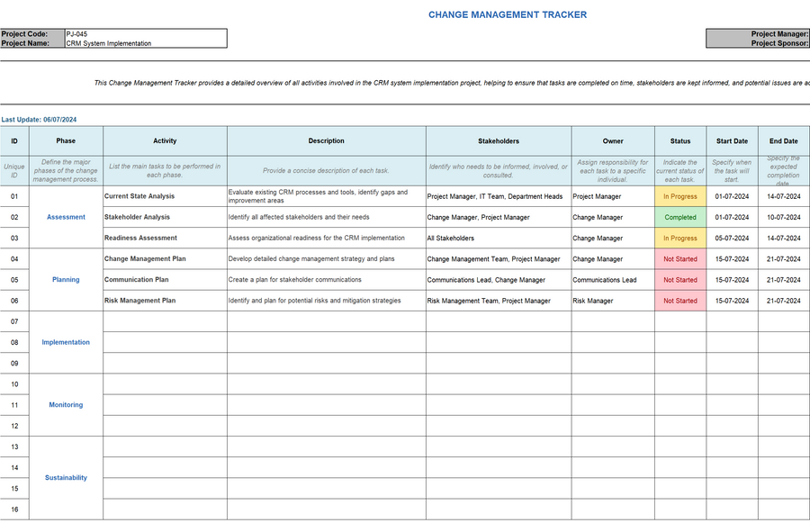Select the Assessment phase label

(x=65, y=217)
